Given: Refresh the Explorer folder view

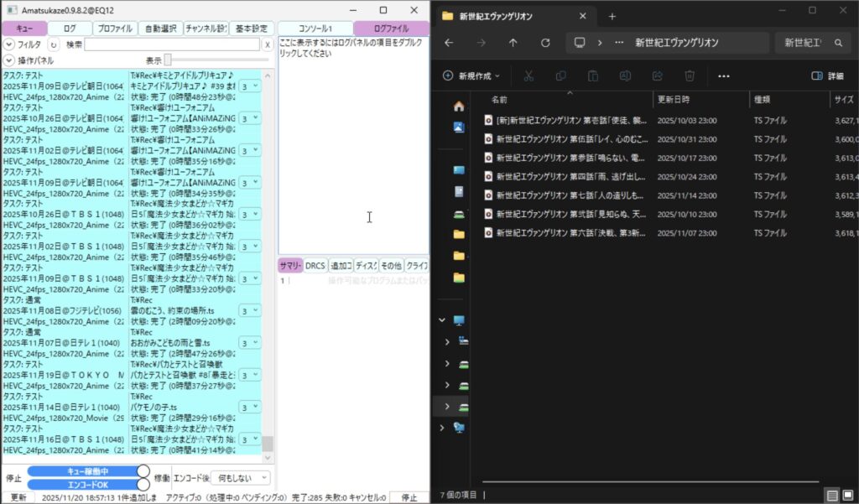Looking at the screenshot, I should 545,43.
